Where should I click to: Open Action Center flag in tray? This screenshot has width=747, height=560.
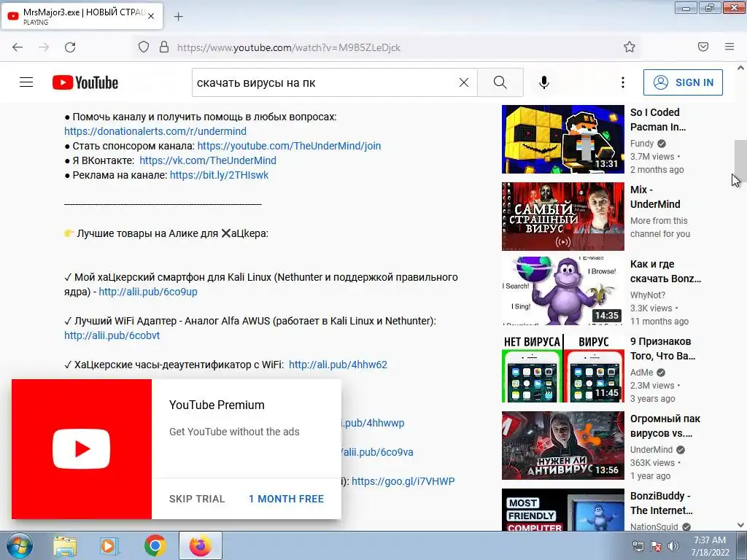coord(656,547)
